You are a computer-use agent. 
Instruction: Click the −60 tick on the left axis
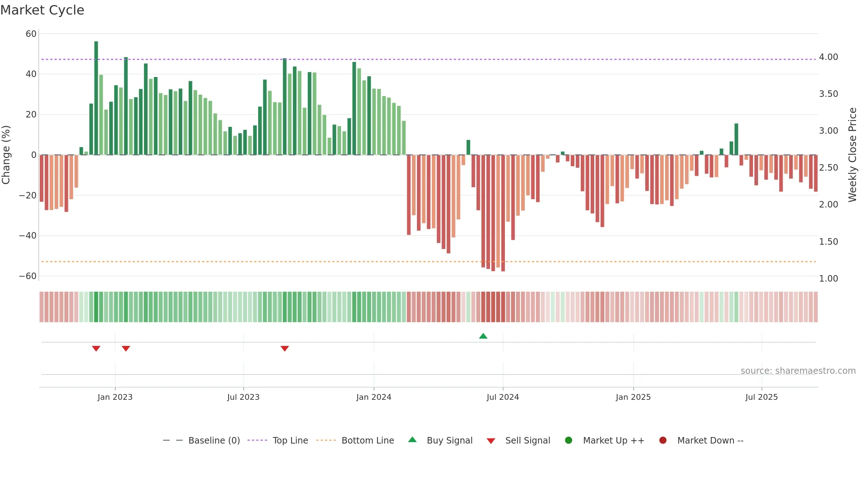(x=28, y=276)
